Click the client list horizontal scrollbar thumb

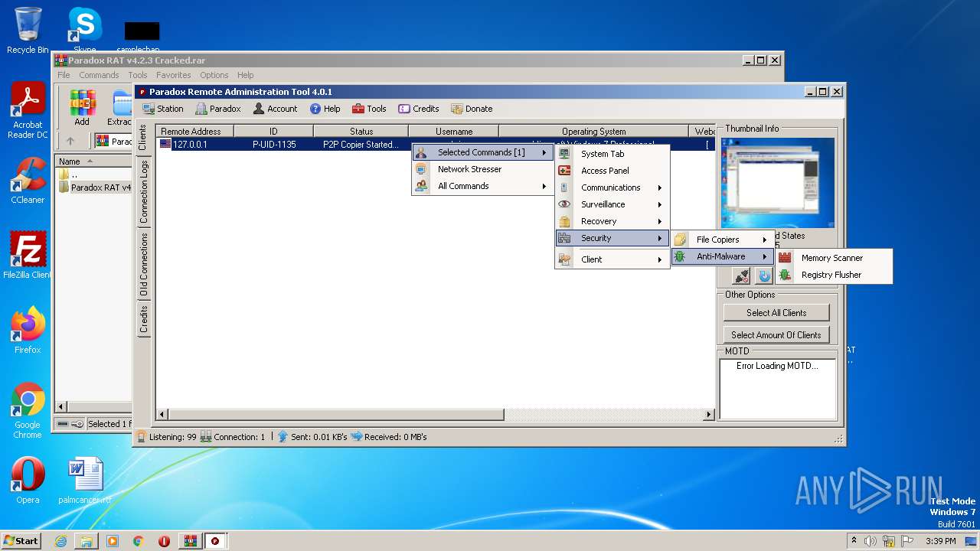(336, 415)
